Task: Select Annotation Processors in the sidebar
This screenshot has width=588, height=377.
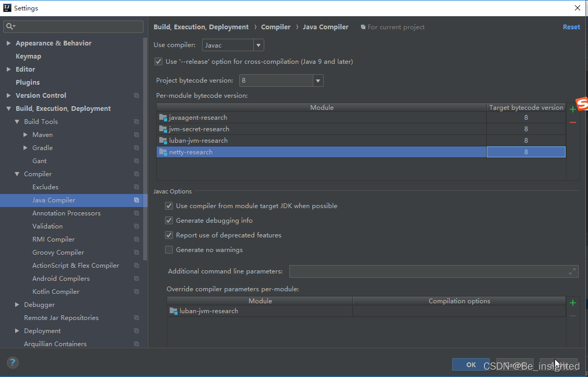Action: (66, 213)
